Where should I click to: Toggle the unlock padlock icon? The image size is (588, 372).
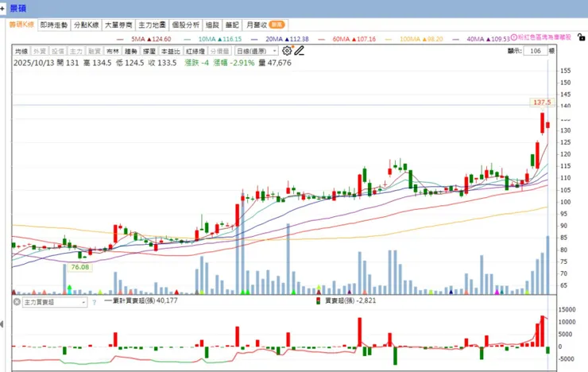[x=581, y=37]
